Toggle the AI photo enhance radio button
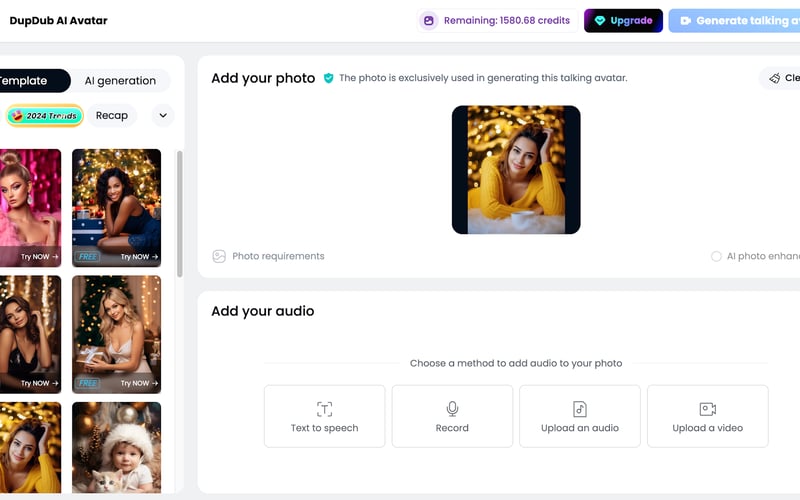The width and height of the screenshot is (800, 500). [716, 256]
